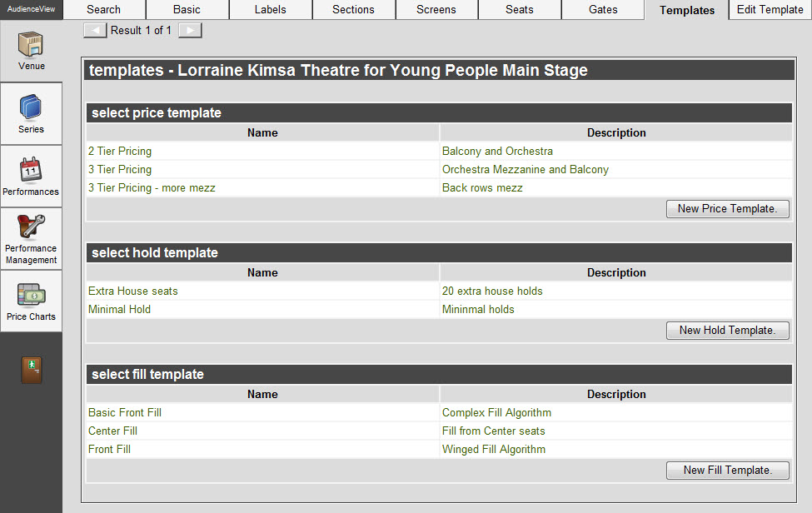Select the Minimal Hold template
Image resolution: width=812 pixels, height=513 pixels.
(119, 309)
